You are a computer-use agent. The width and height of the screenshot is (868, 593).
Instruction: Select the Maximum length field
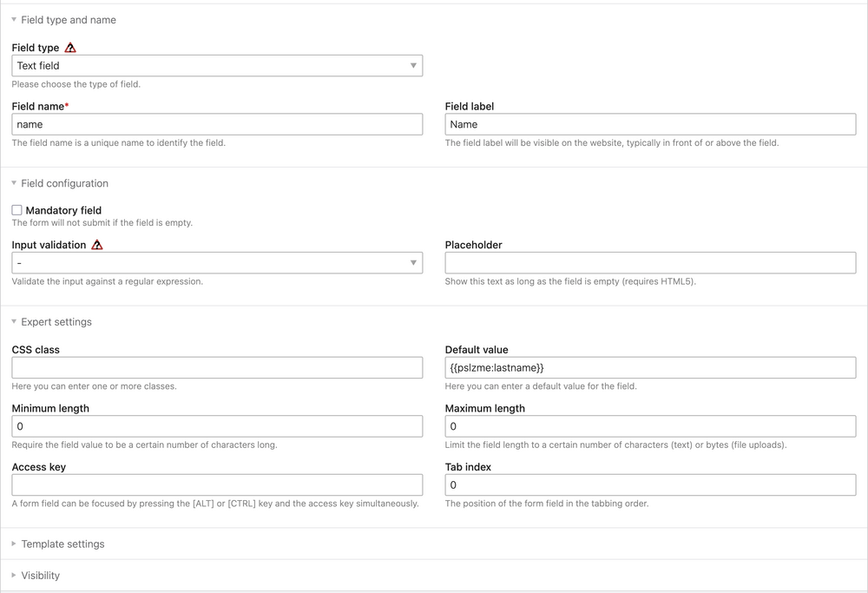click(650, 426)
